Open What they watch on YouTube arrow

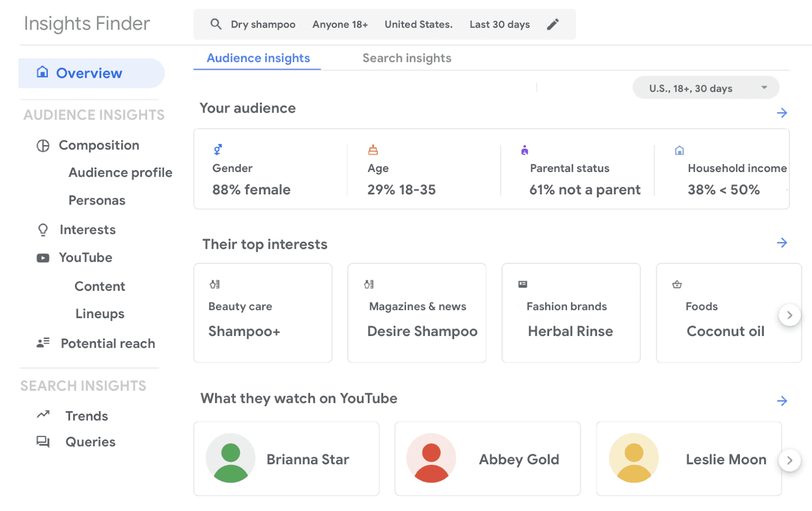click(x=782, y=401)
